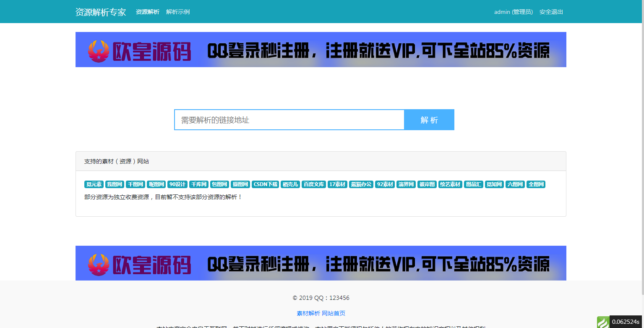Click the CSDN下载 badge
This screenshot has height=328, width=644.
(265, 184)
